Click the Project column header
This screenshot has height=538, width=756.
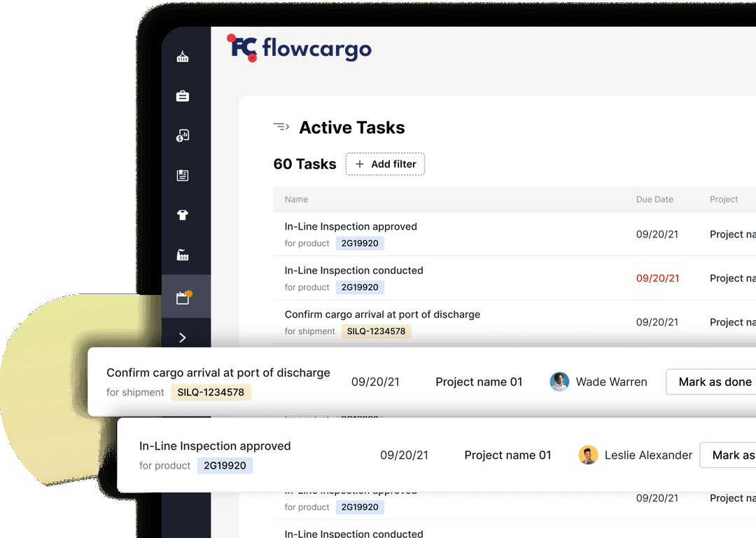tap(724, 200)
